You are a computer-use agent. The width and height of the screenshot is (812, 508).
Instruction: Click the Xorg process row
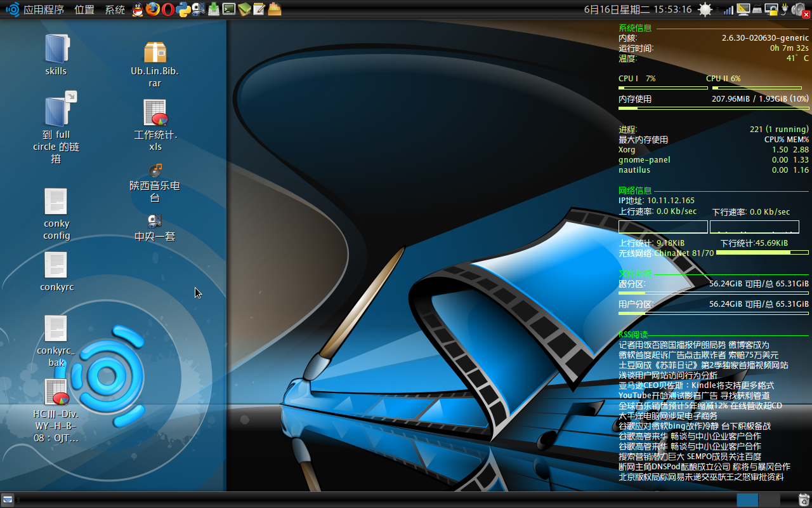coord(714,150)
